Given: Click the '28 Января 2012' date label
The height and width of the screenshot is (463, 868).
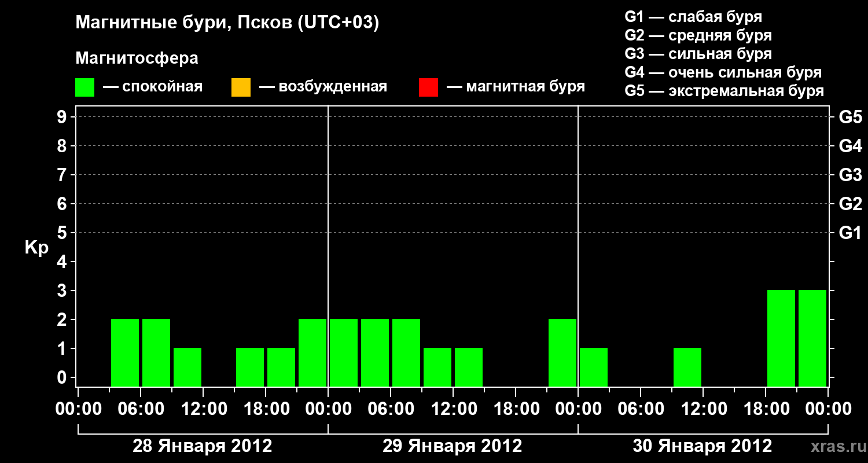Looking at the screenshot, I should click(x=203, y=446).
